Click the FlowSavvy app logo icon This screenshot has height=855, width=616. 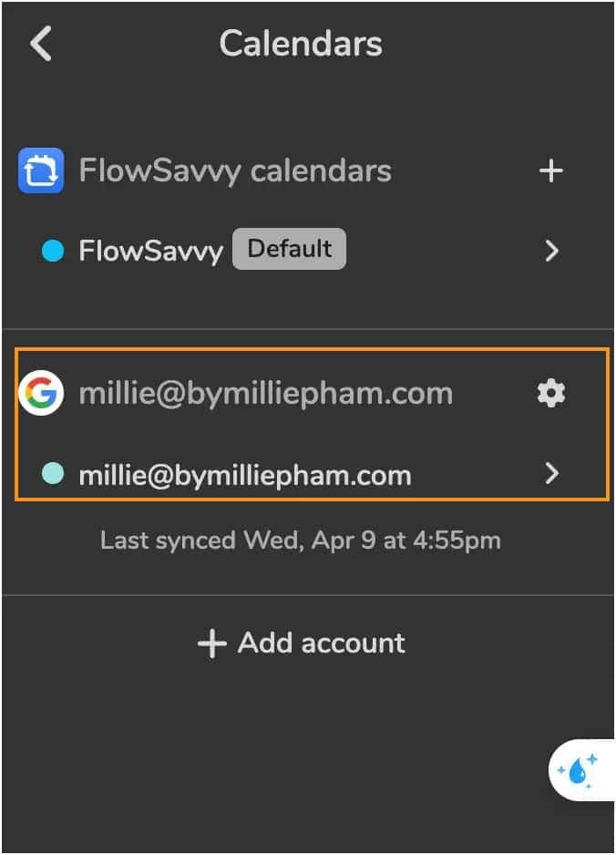(41, 170)
